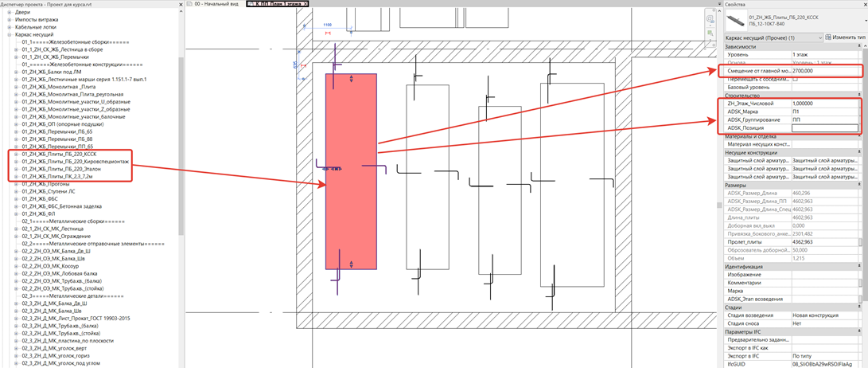Expand the Импосты витража node

[x=9, y=19]
